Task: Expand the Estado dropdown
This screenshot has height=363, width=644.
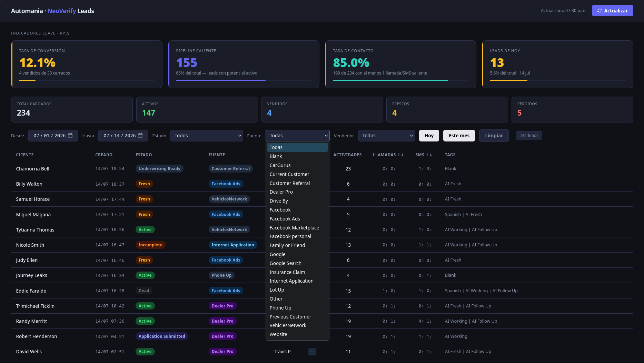Action: click(x=207, y=136)
